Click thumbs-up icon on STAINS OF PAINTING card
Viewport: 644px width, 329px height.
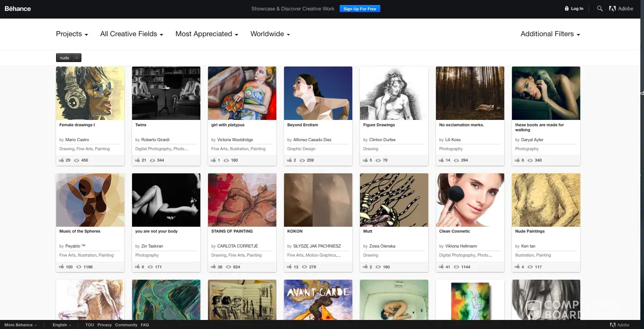point(213,267)
